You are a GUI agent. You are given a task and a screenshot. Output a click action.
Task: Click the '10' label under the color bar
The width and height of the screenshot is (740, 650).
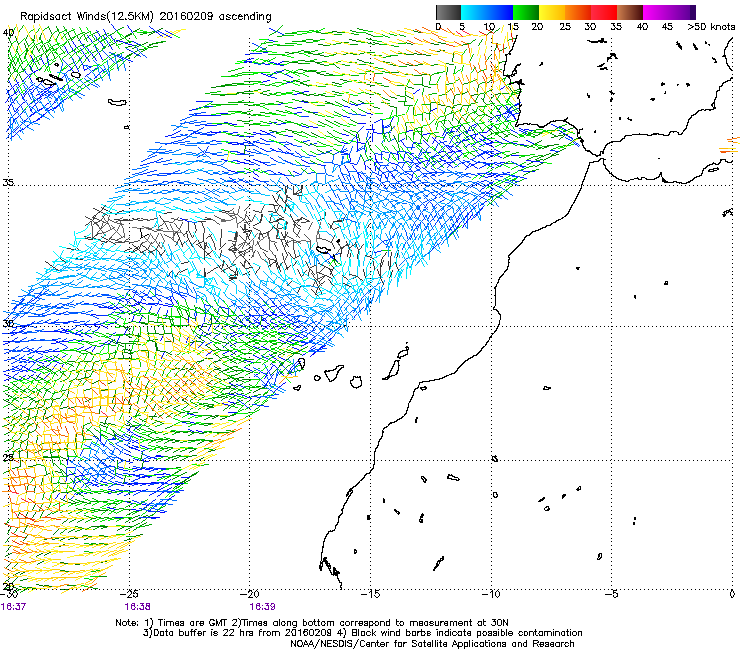489,27
